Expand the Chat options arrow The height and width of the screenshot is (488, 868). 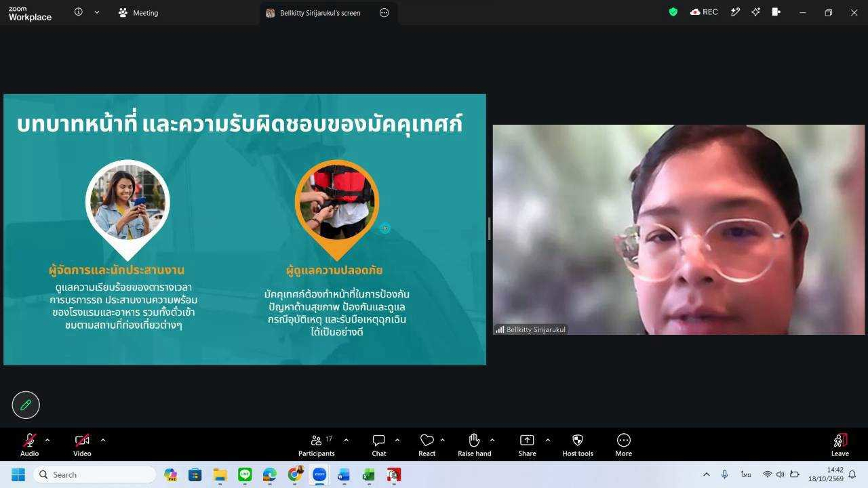pos(397,440)
